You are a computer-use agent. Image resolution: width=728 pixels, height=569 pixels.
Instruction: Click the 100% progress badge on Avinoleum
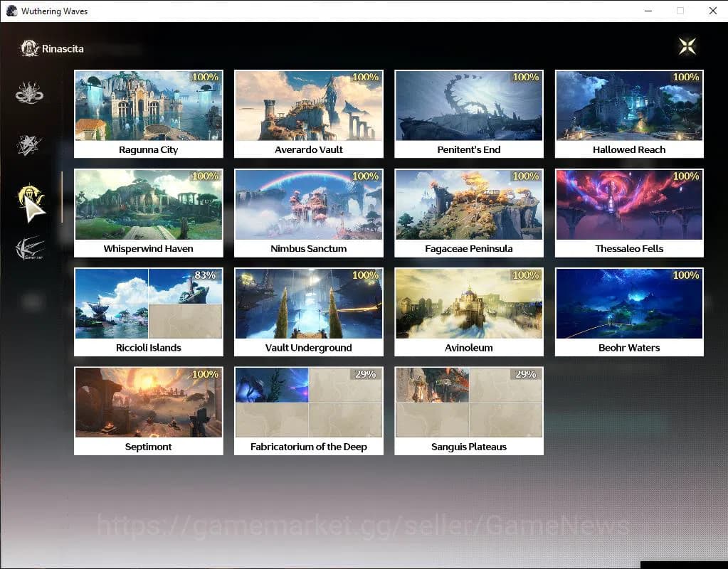pos(526,275)
